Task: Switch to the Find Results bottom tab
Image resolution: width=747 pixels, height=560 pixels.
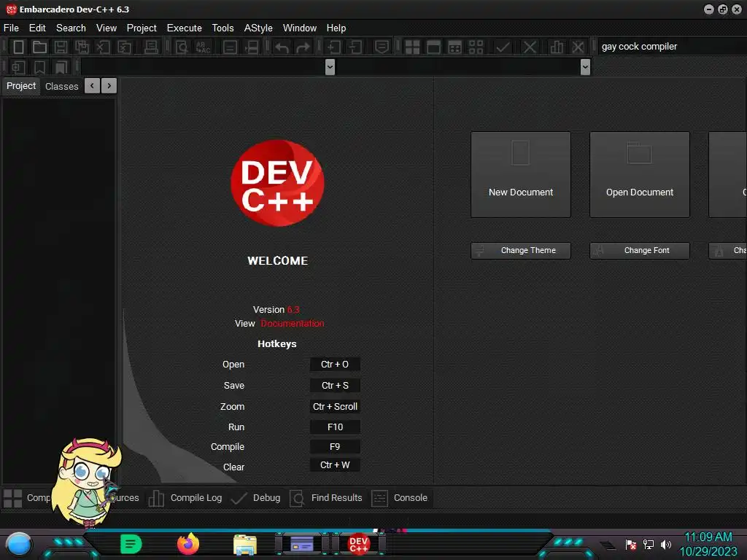Action: click(x=326, y=498)
